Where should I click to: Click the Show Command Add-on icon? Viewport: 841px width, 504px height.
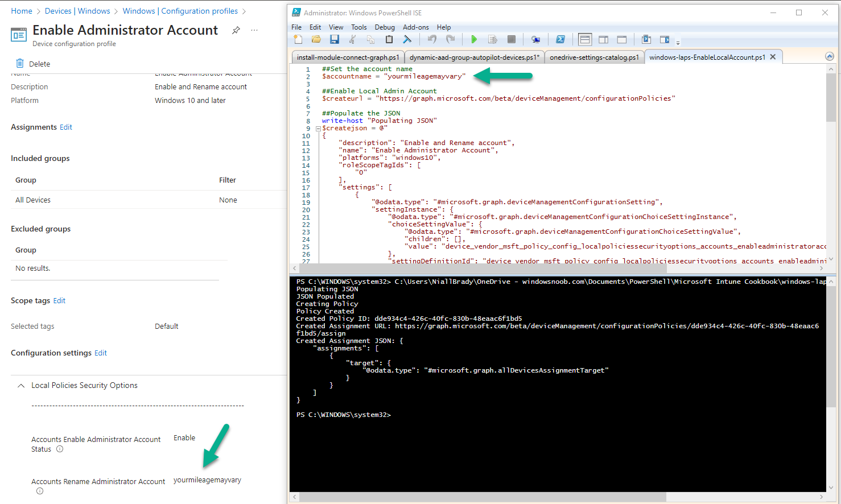click(x=665, y=39)
